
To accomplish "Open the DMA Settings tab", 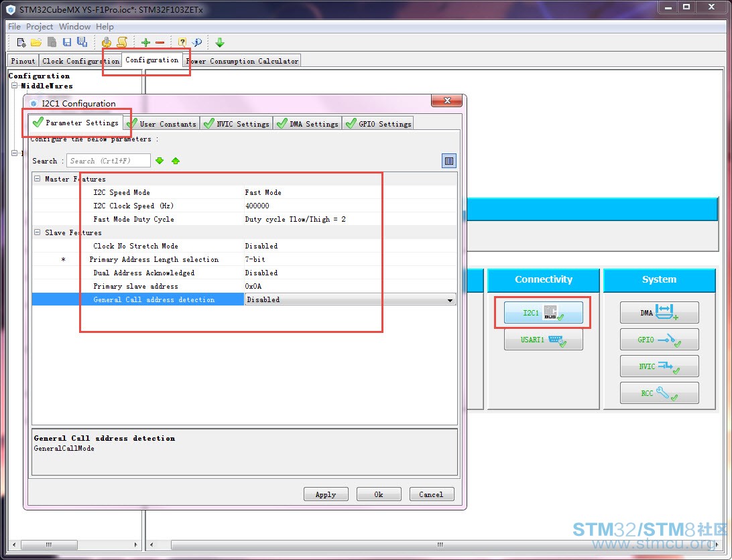I will (308, 124).
